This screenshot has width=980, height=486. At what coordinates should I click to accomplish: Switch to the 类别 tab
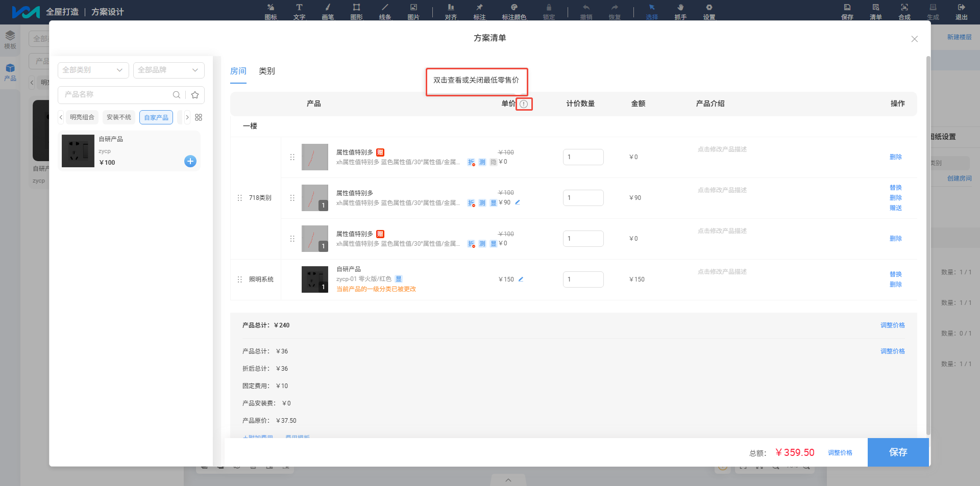click(x=267, y=71)
